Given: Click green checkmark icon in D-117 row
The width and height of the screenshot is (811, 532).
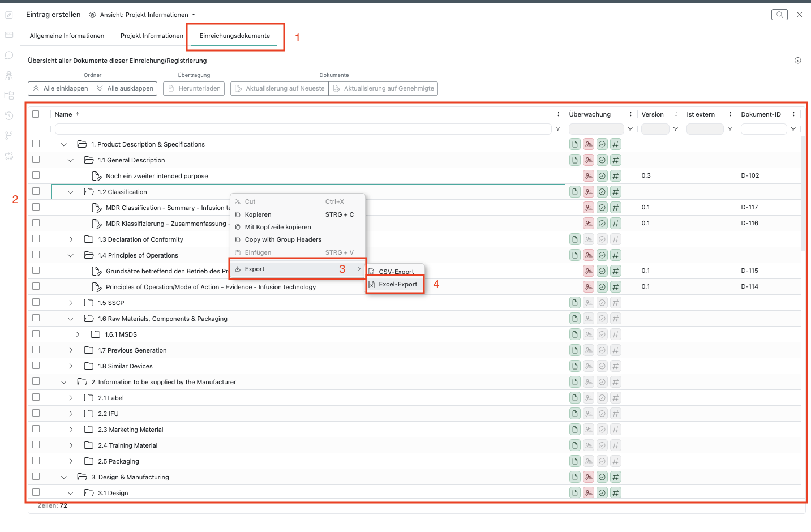Looking at the screenshot, I should click(602, 208).
